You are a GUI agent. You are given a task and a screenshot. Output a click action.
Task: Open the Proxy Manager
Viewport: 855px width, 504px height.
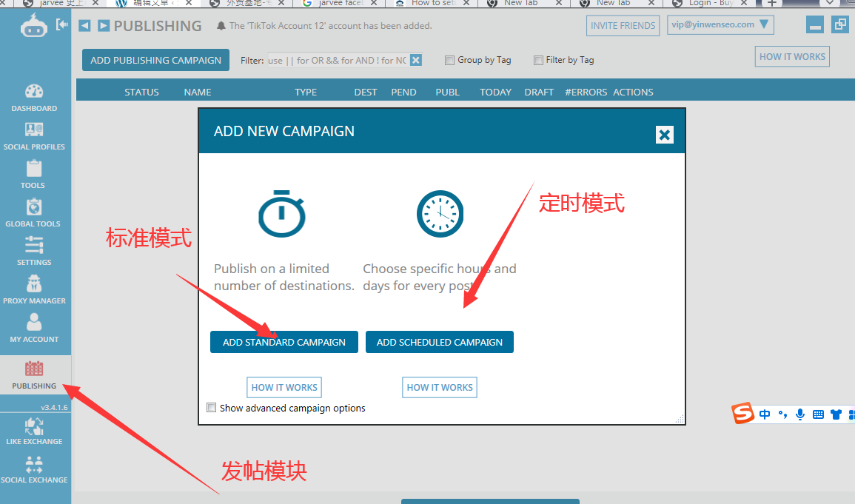[34, 290]
